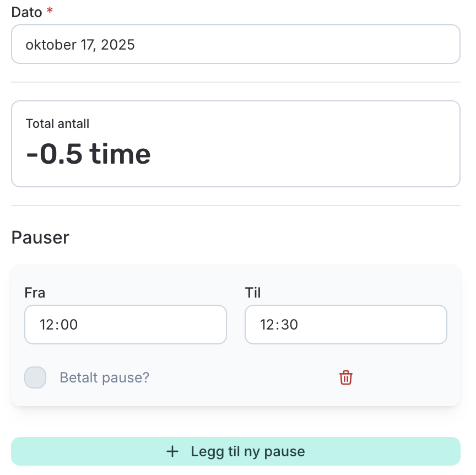Click the Til label above end time
476x475 pixels.
253,293
